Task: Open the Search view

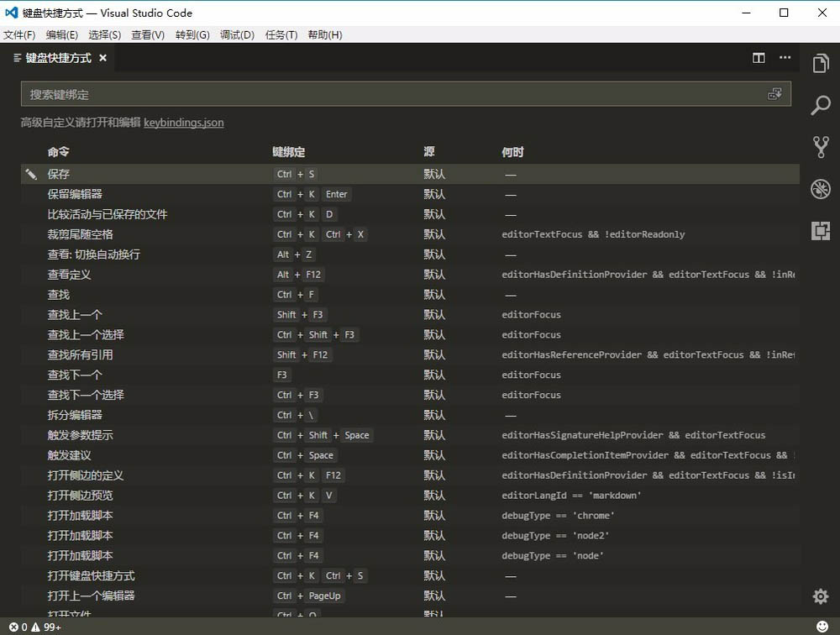Action: tap(821, 105)
